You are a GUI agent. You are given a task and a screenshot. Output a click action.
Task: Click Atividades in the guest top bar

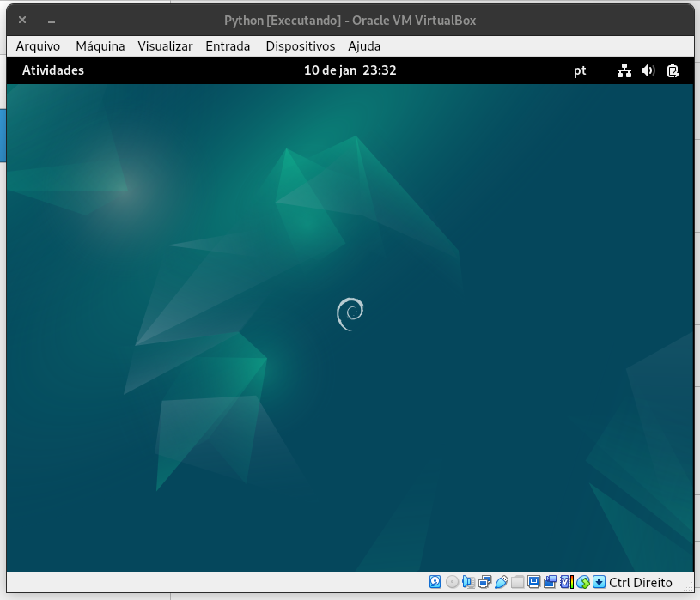coord(53,70)
